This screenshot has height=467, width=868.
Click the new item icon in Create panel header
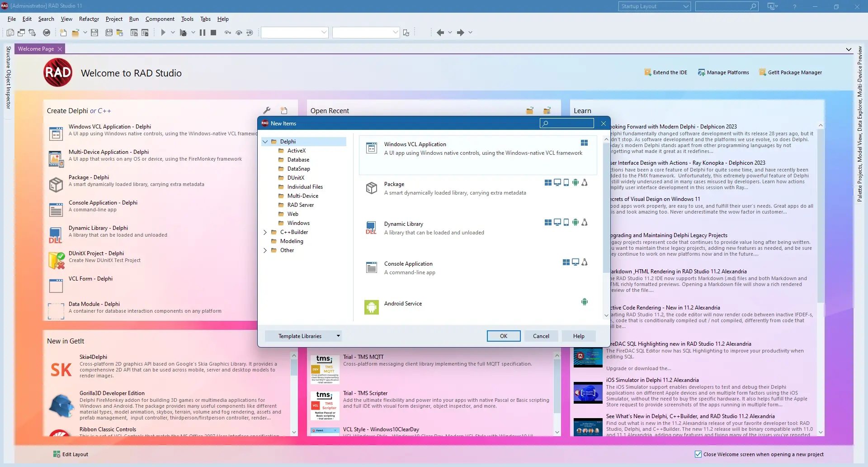(x=284, y=110)
